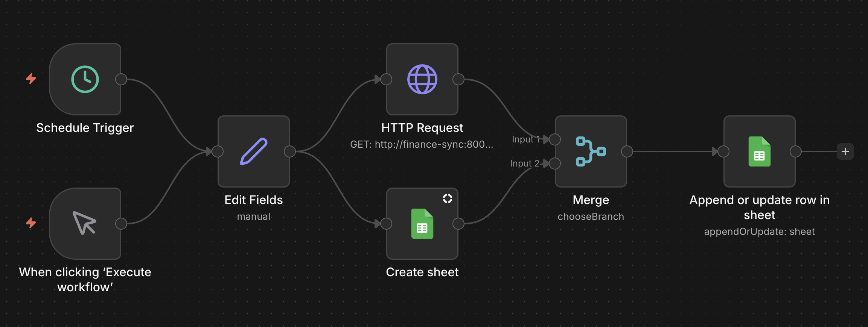
Task: Click the Create sheet output connector
Action: pyautogui.click(x=458, y=224)
